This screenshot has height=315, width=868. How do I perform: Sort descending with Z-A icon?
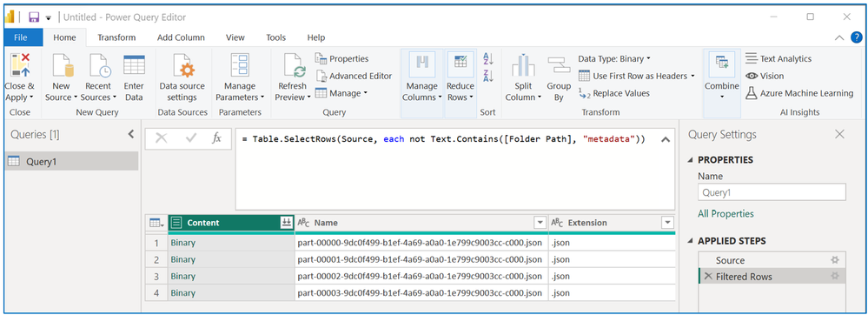[487, 76]
